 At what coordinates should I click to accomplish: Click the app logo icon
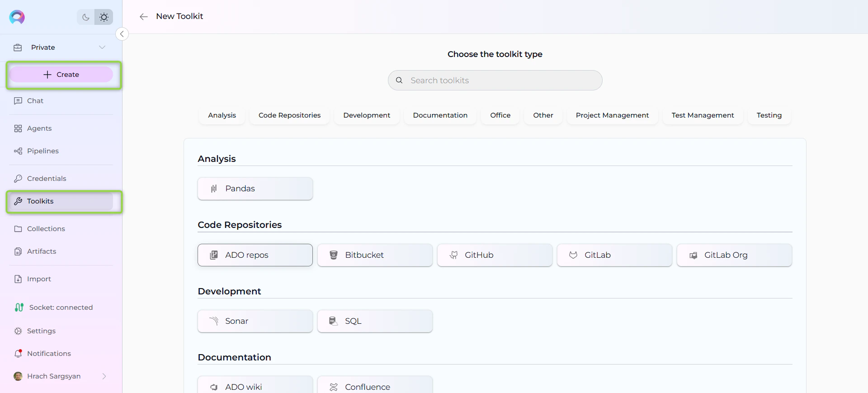point(17,17)
